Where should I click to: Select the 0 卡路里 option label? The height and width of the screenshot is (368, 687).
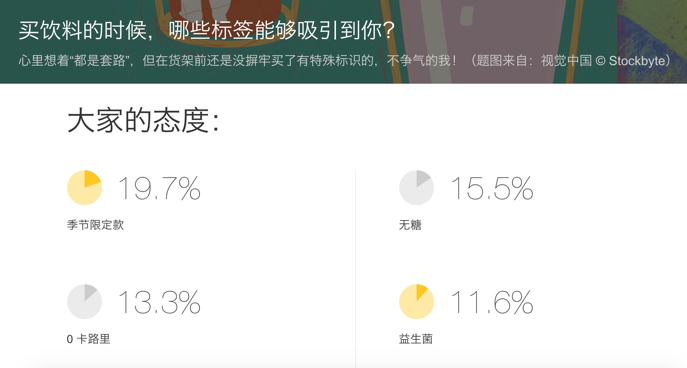pyautogui.click(x=89, y=339)
